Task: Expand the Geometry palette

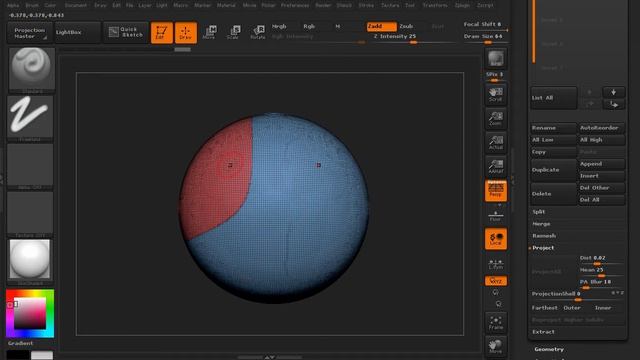Action: (x=549, y=349)
